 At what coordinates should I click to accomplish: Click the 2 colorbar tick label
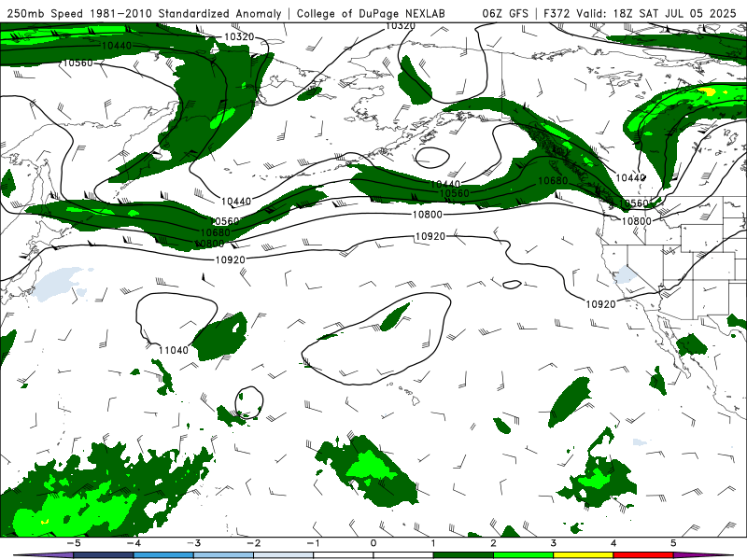(494, 543)
